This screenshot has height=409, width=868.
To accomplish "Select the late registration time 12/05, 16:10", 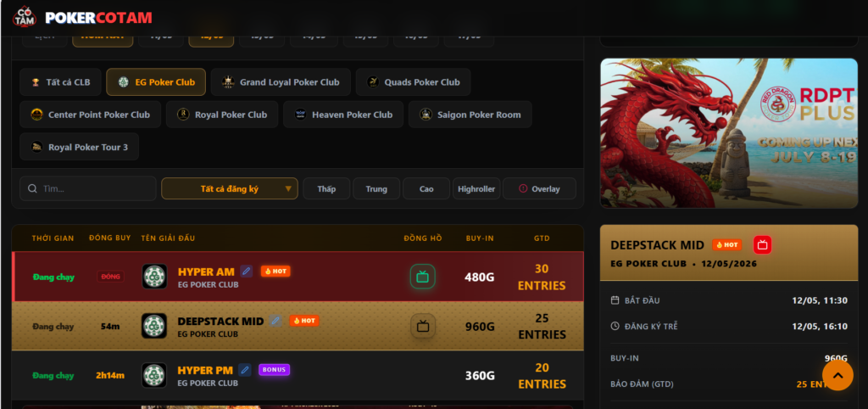I will pyautogui.click(x=820, y=327).
